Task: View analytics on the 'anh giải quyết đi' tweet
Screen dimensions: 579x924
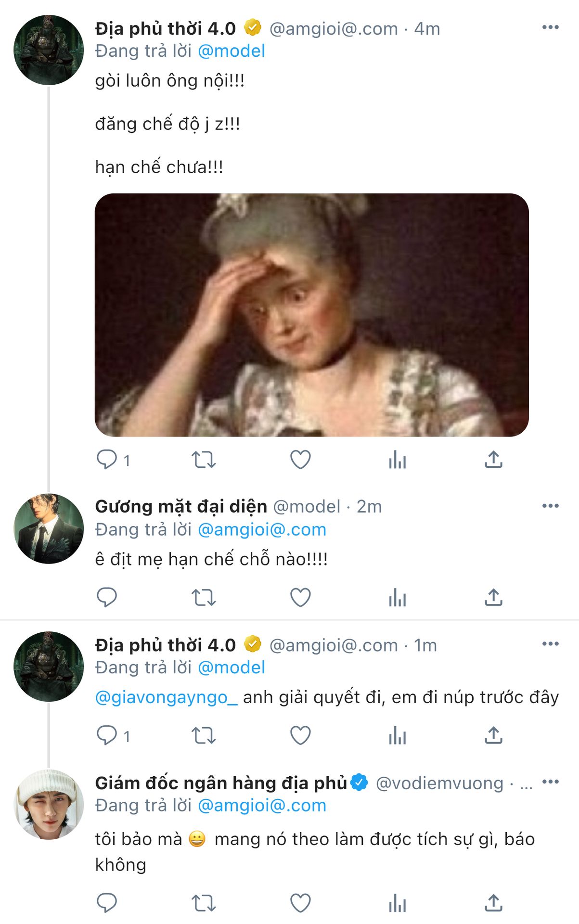Action: click(397, 735)
